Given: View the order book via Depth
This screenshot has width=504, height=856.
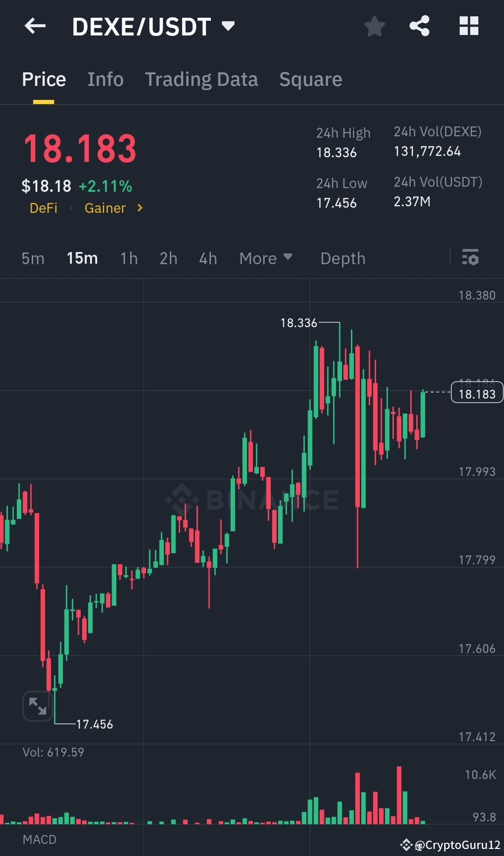Looking at the screenshot, I should 343,258.
